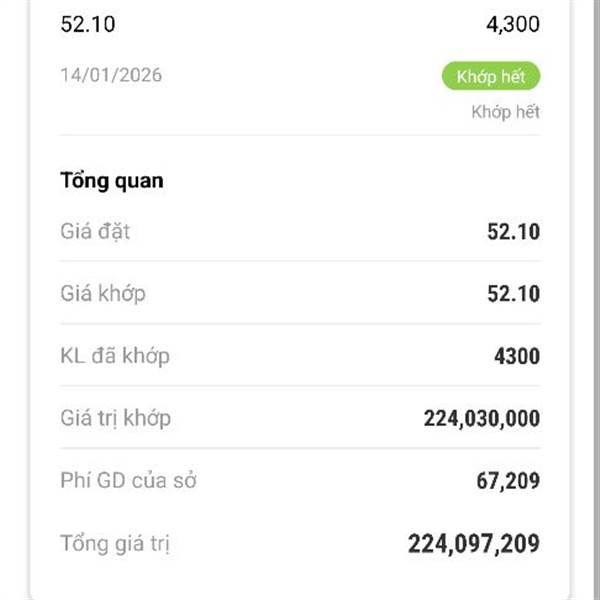Click the green Khớp hết status badge
Viewport: 600px width, 600px height.
click(490, 76)
